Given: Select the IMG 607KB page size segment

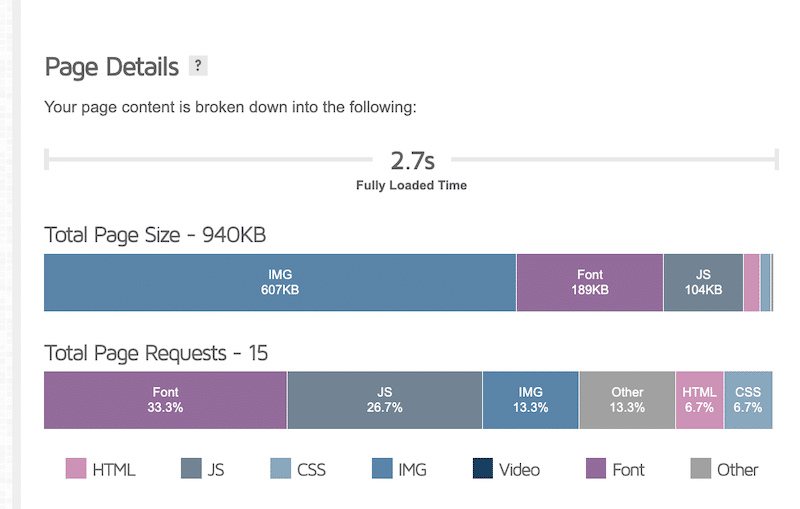Looking at the screenshot, I should coord(280,282).
